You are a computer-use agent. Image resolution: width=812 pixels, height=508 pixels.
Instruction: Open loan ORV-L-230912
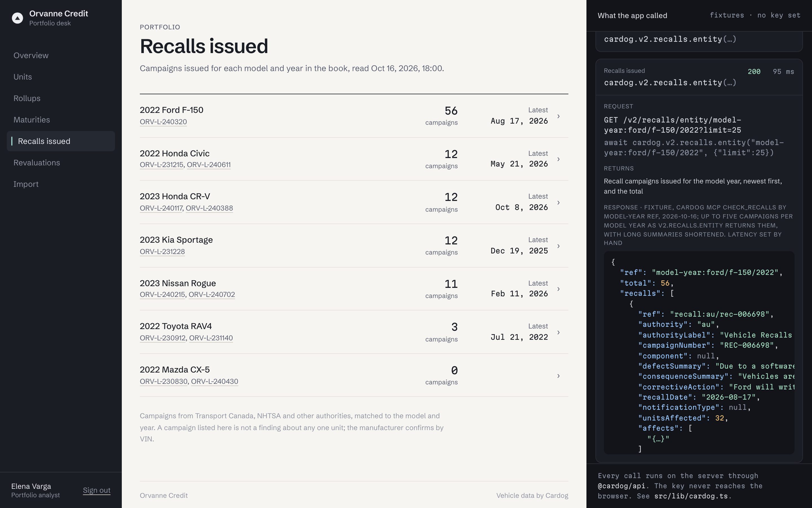(163, 338)
